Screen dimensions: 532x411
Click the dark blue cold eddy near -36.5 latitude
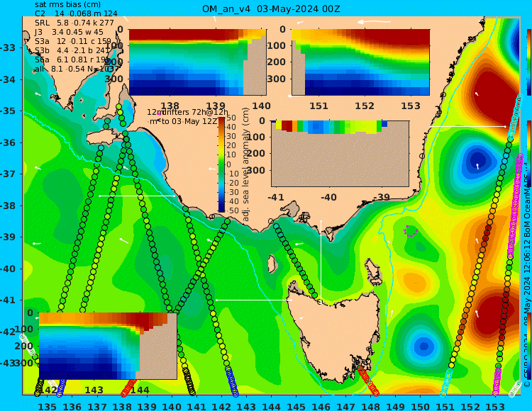click(477, 161)
